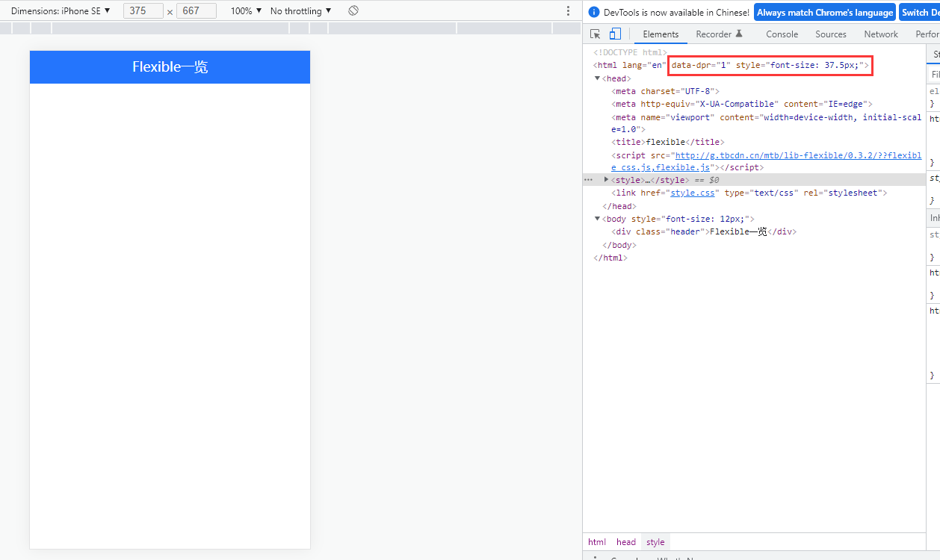The height and width of the screenshot is (560, 940).
Task: Click the ellipsis beside the style element
Action: tap(588, 179)
